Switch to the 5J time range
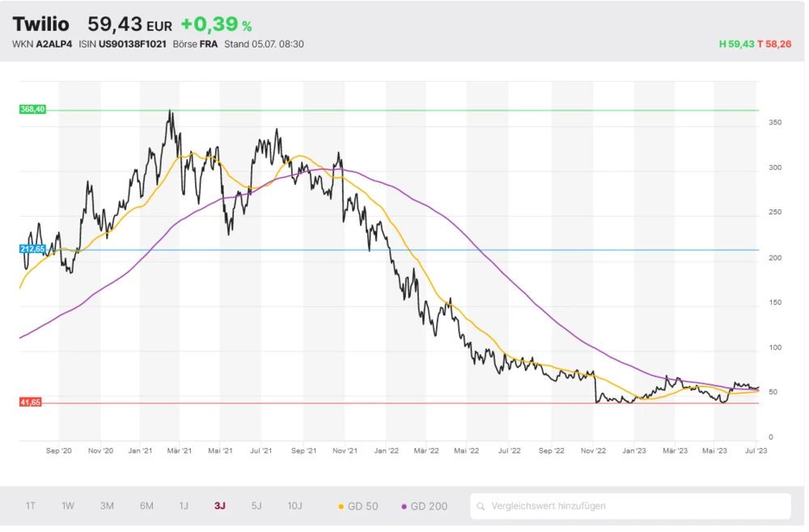Viewport: 809px width, 532px height. [256, 506]
